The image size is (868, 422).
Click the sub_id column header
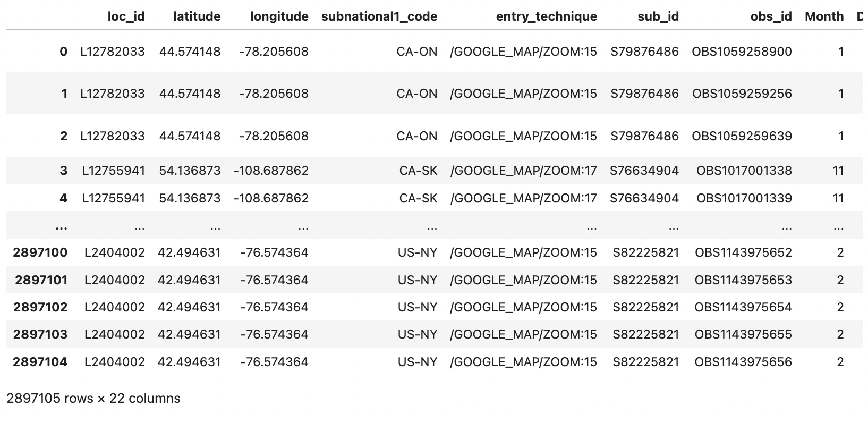(658, 16)
